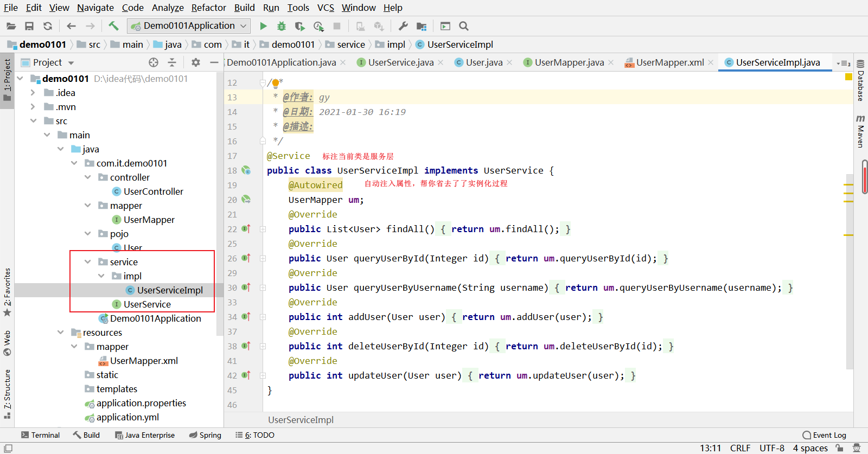The width and height of the screenshot is (868, 454).
Task: Collapse the controller package
Action: click(87, 177)
